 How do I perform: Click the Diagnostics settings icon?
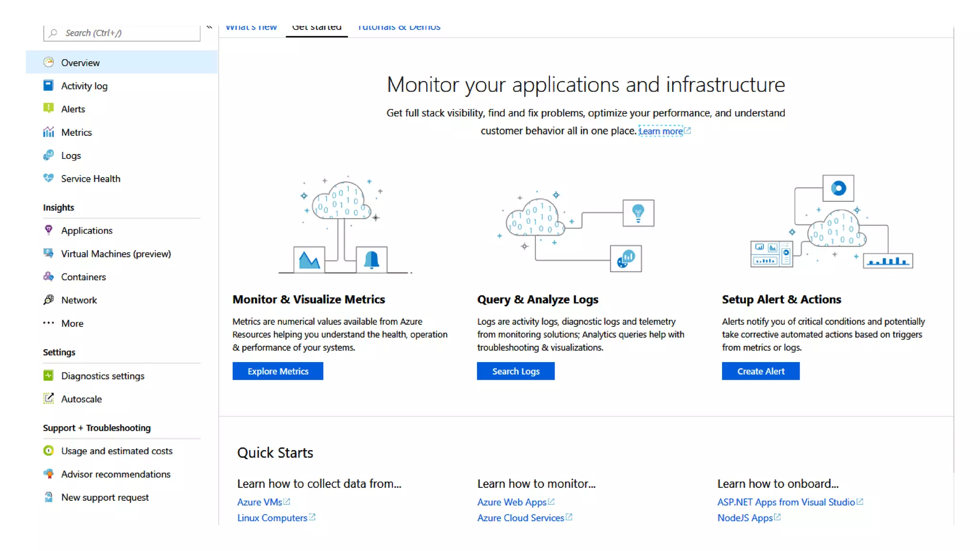click(x=48, y=375)
